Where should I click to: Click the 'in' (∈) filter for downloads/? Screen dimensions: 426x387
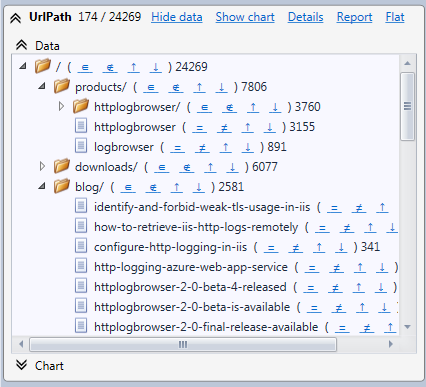coord(162,168)
